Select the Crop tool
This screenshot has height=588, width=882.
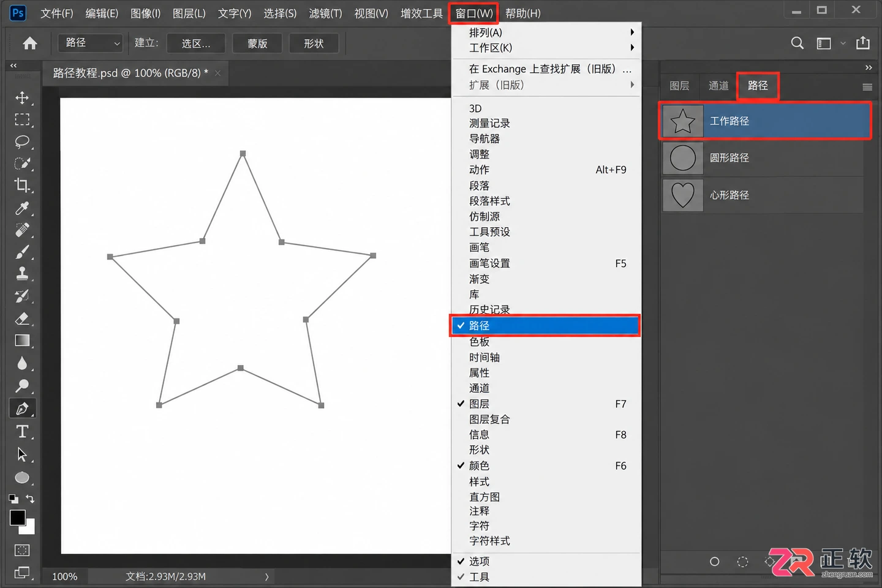tap(22, 185)
